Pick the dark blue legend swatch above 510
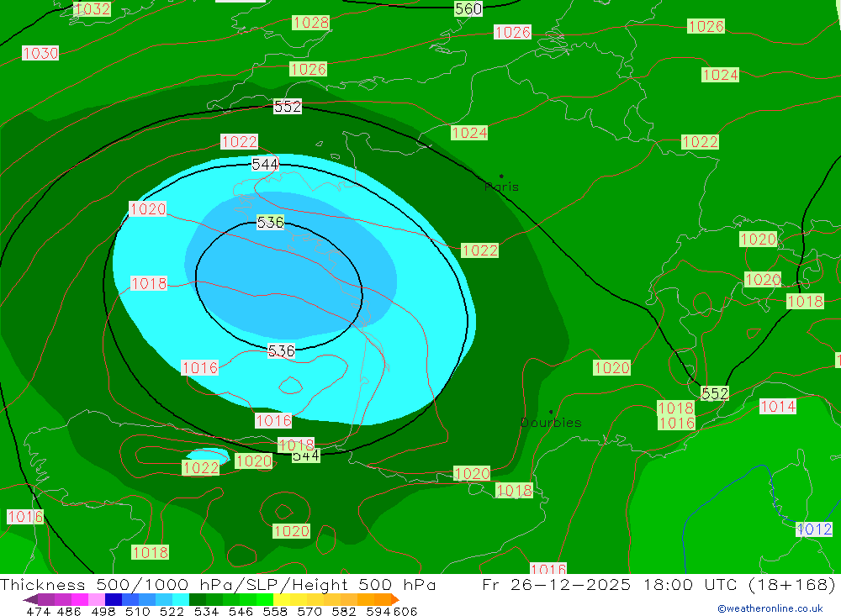 point(114,599)
